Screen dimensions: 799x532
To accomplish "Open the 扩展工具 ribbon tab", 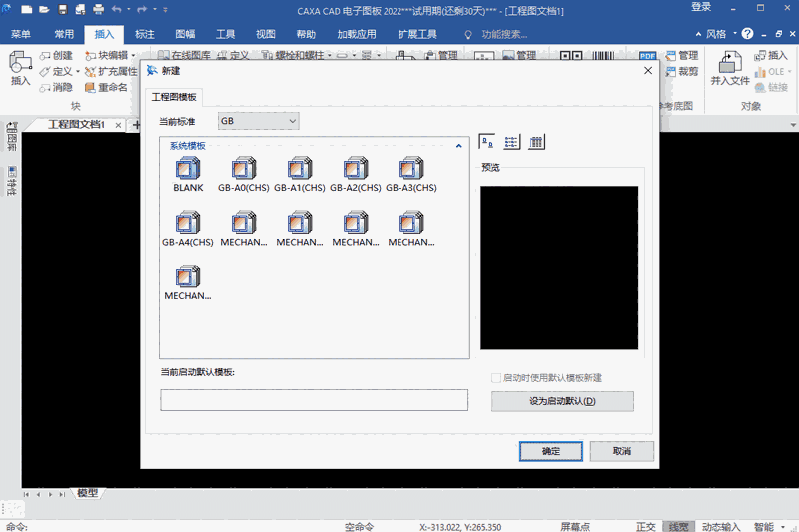I will [x=417, y=34].
